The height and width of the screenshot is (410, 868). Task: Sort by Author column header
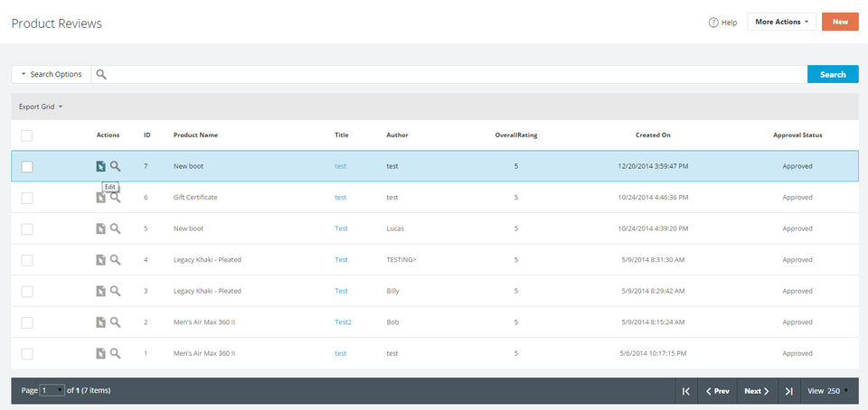click(x=397, y=135)
